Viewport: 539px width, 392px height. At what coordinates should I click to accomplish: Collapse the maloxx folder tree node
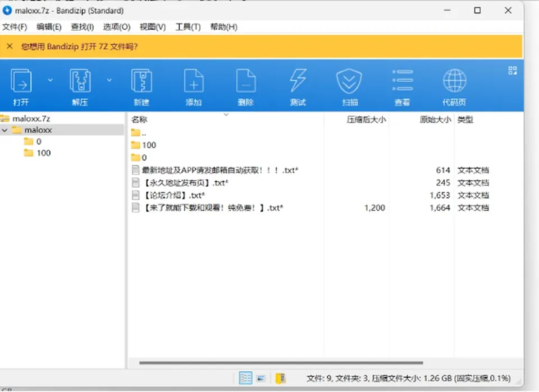[5, 130]
